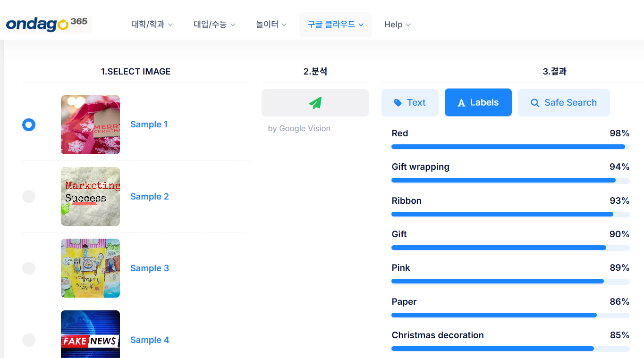Select the Sample 3 radio button
The image size is (644, 358).
(x=29, y=268)
